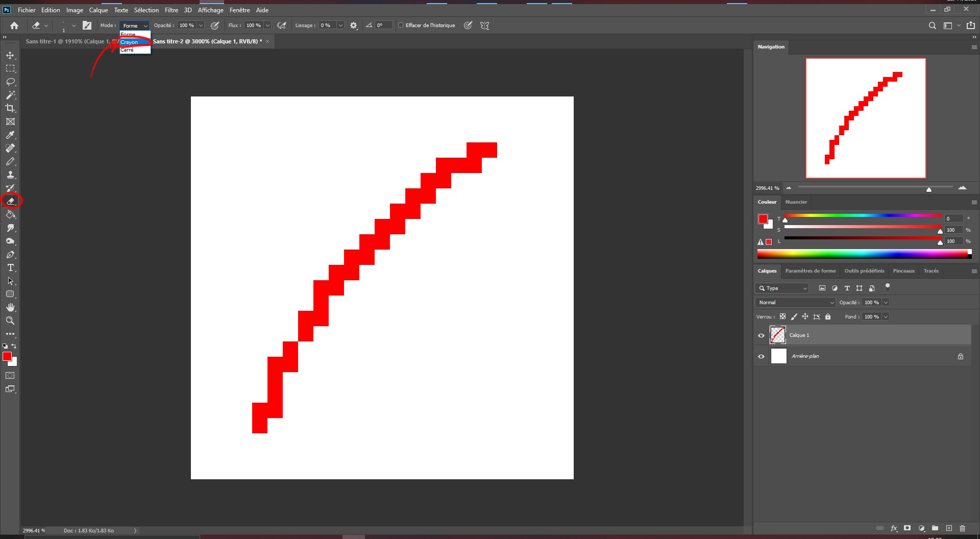Viewport: 980px width, 539px height.
Task: Click the new layer icon in Calques panel
Action: [x=948, y=528]
